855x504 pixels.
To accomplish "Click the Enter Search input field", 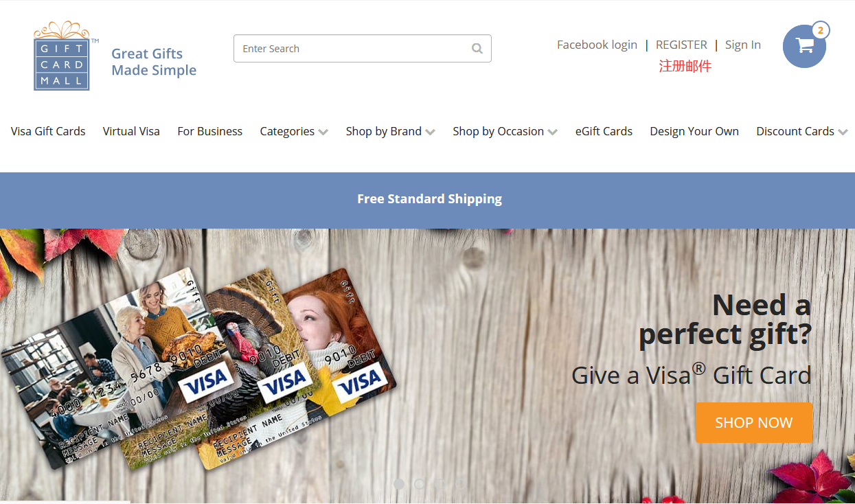I will tap(362, 49).
